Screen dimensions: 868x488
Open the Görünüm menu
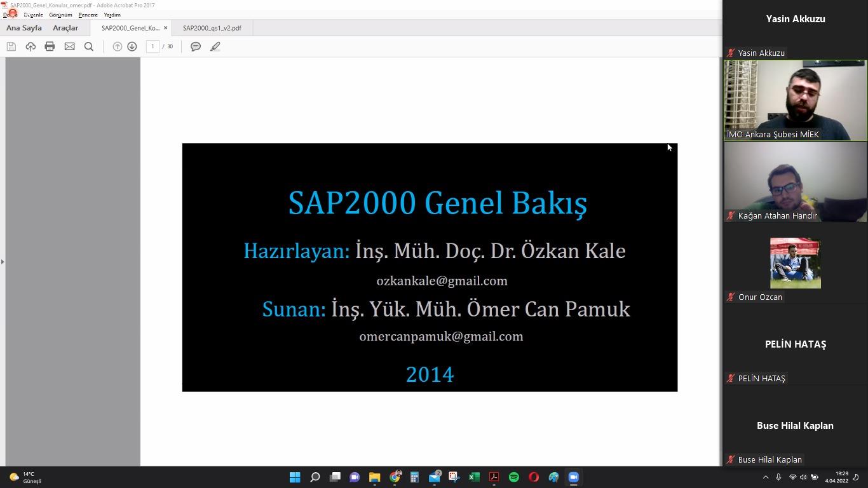tap(60, 15)
